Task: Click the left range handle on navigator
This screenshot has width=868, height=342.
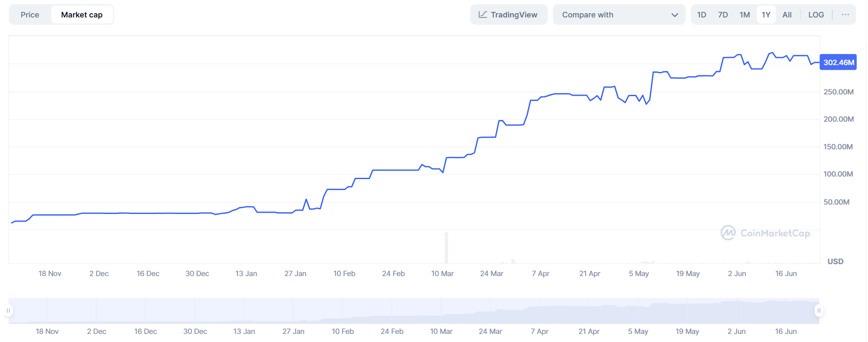Action: tap(8, 311)
